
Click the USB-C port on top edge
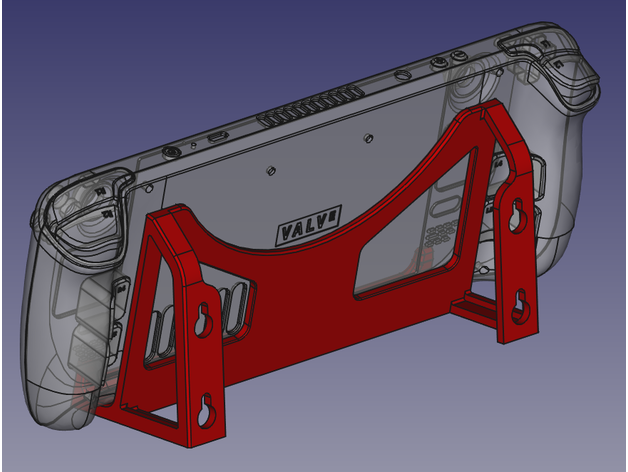[218, 137]
